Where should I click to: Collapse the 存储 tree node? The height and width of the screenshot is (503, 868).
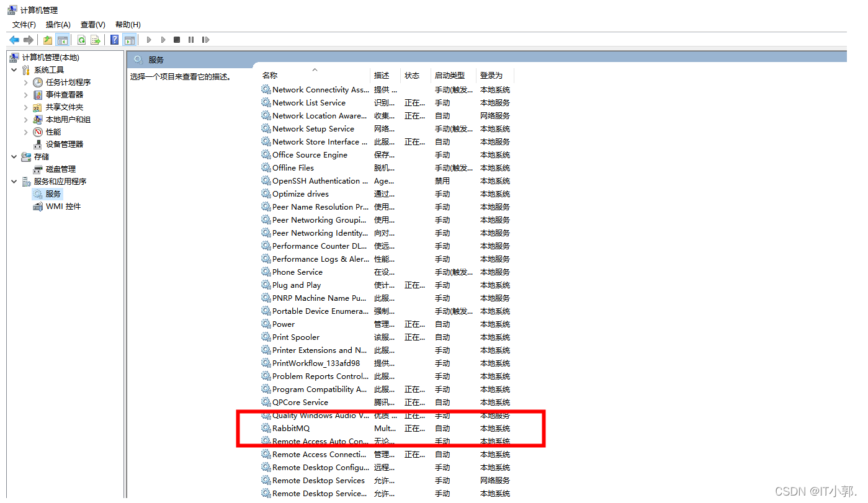click(14, 157)
